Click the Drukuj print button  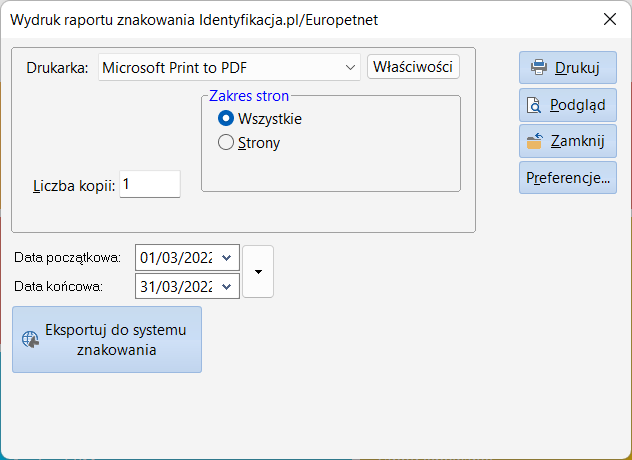pos(568,67)
